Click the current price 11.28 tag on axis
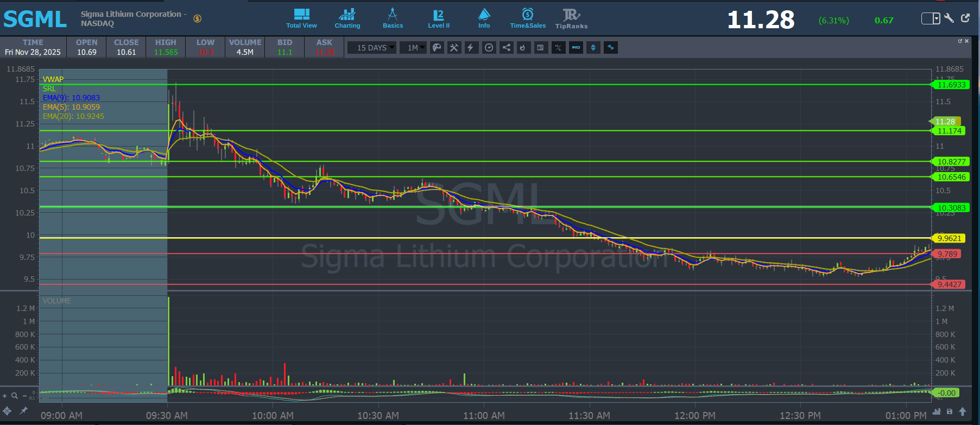The width and height of the screenshot is (980, 425). [946, 122]
